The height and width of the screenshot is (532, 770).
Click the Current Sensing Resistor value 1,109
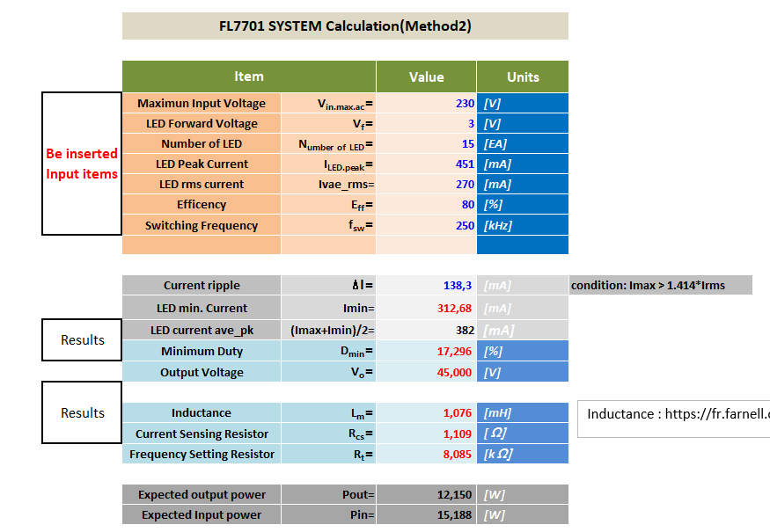pyautogui.click(x=426, y=434)
